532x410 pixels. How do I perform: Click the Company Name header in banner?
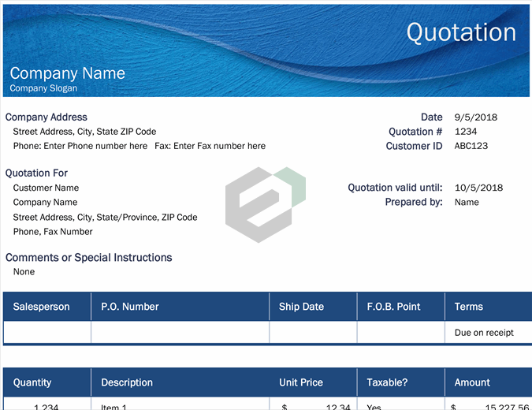click(67, 73)
